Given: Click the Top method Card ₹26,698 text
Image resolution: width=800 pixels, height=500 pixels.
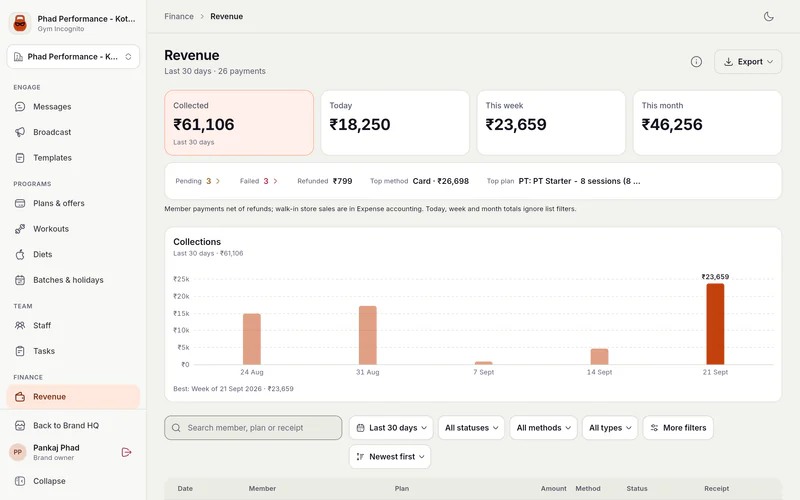Looking at the screenshot, I should pyautogui.click(x=441, y=181).
